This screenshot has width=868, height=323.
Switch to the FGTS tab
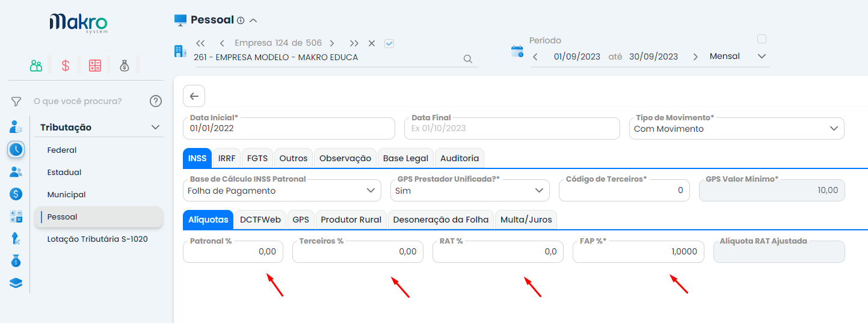(257, 158)
